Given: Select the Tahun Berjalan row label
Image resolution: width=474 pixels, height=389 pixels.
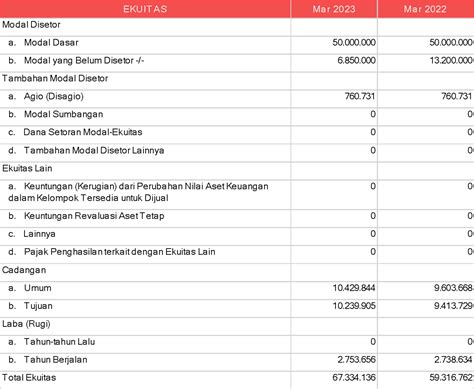Looking at the screenshot, I should coord(56,360).
